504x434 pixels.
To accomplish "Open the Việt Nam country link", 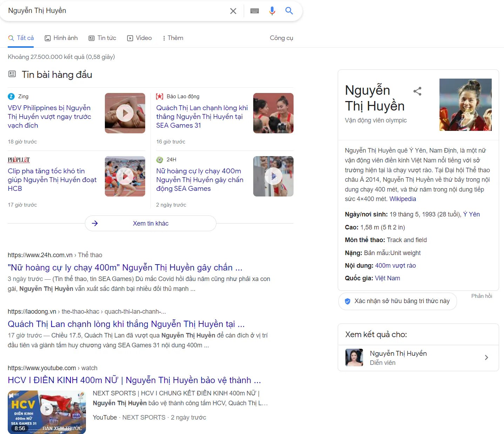I will [387, 278].
